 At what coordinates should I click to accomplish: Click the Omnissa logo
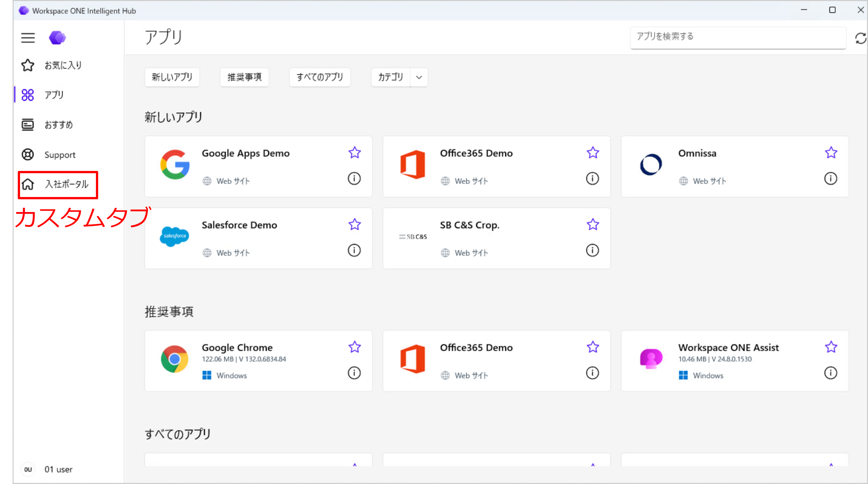[651, 165]
